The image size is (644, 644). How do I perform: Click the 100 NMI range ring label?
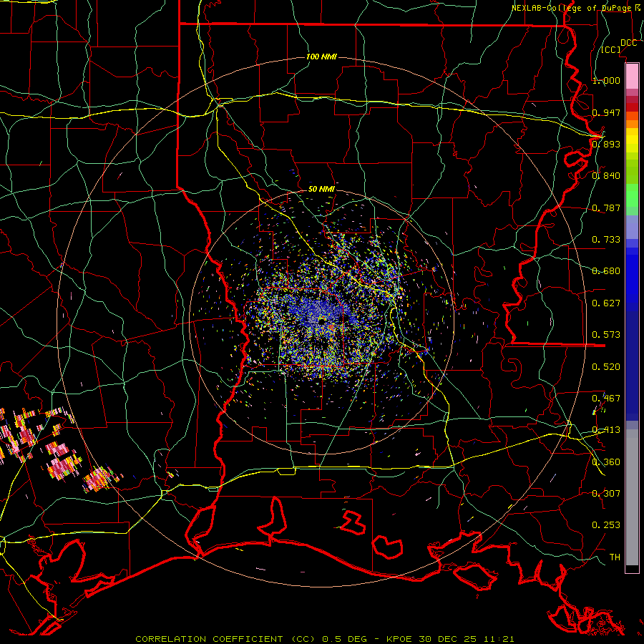pos(321,57)
